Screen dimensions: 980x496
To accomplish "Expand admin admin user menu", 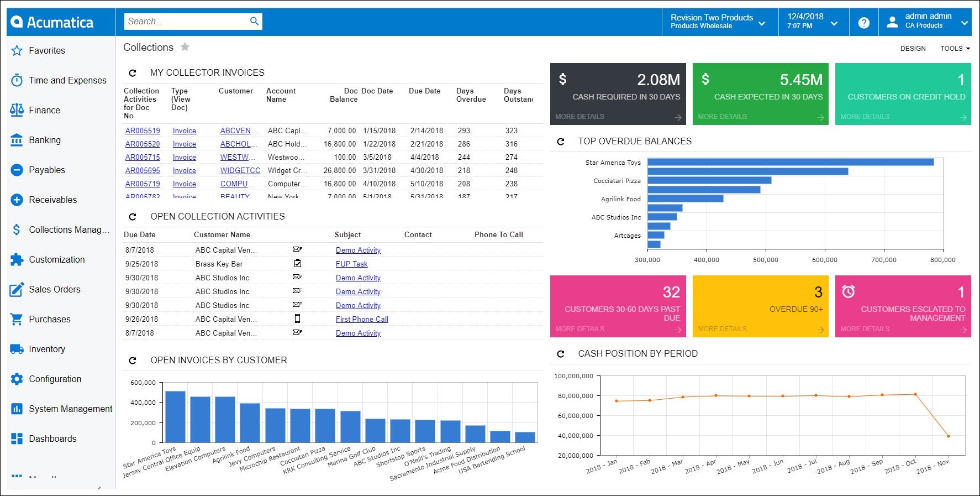I will tap(965, 23).
